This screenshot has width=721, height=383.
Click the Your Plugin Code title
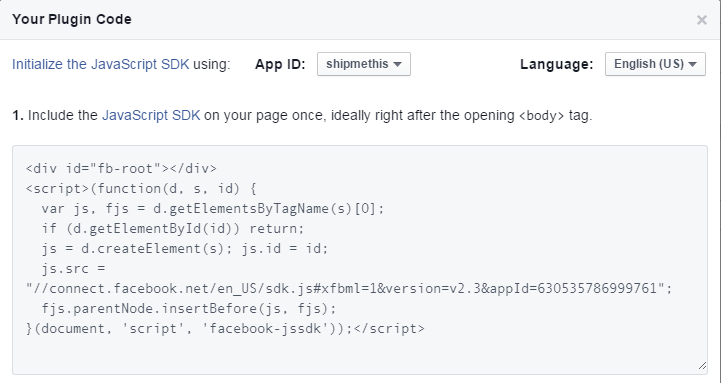coord(72,19)
